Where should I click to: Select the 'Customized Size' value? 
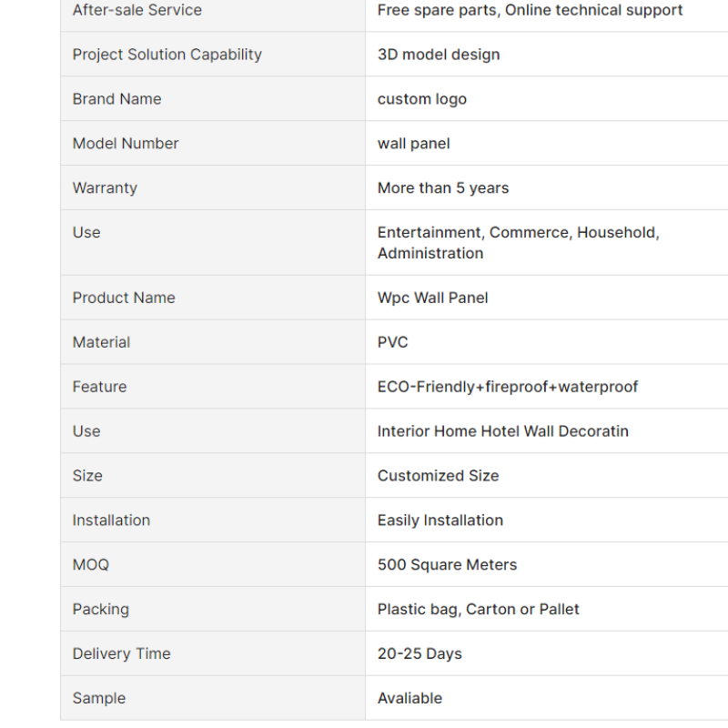click(438, 476)
